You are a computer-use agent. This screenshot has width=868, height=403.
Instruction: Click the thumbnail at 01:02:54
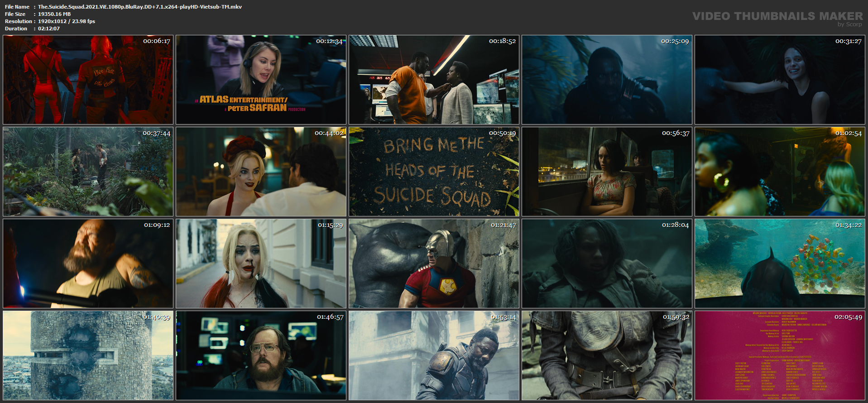tap(780, 172)
